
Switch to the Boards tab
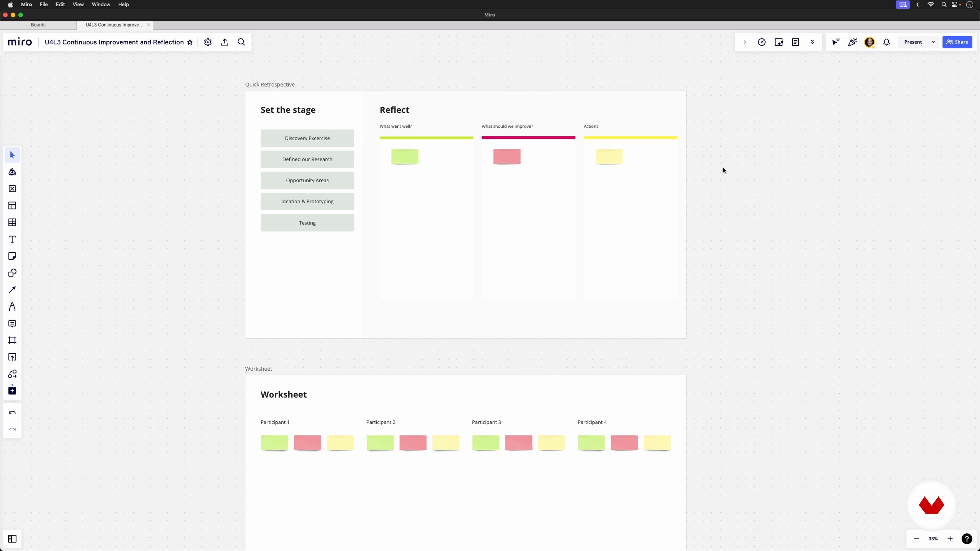click(x=38, y=25)
